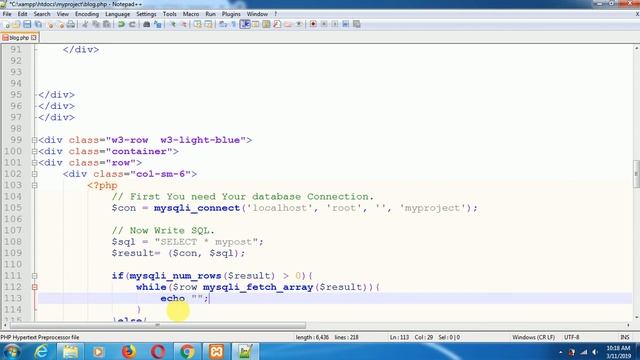Save the current file from toolbar
640x360 pixels.
click(x=27, y=24)
